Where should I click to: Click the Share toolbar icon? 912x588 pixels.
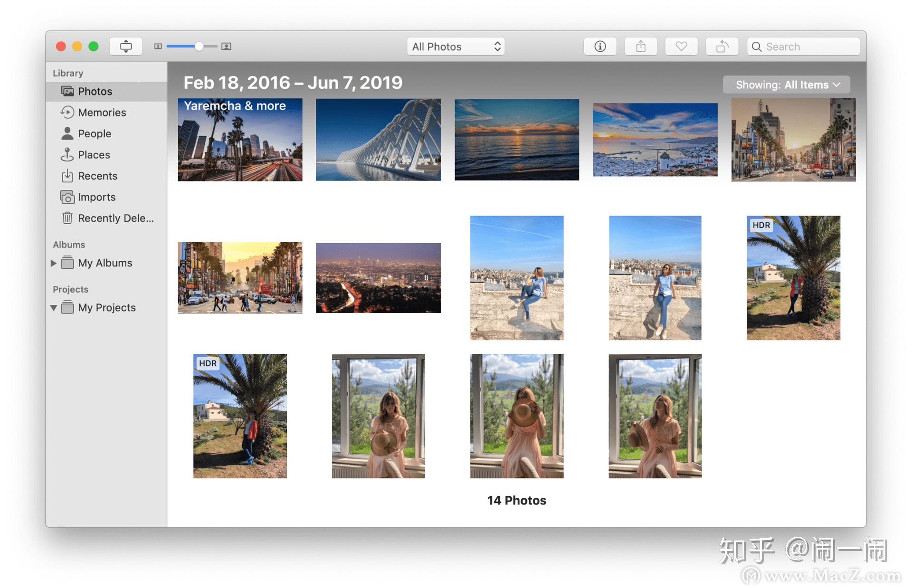coord(640,47)
